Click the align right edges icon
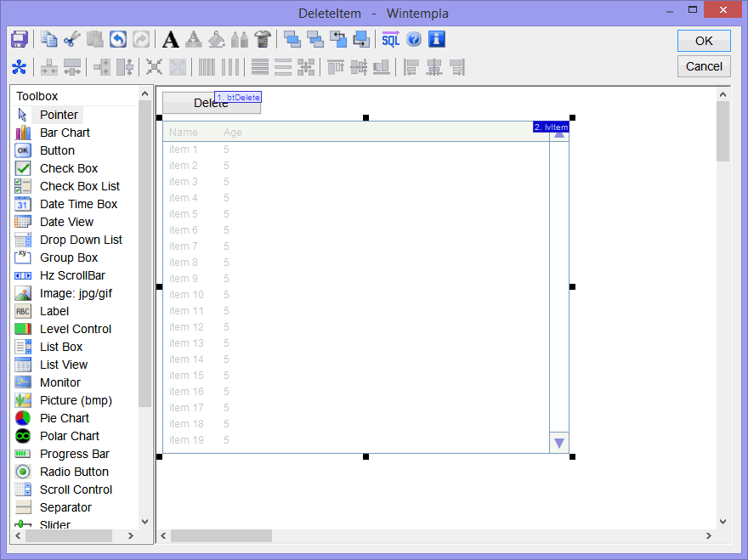Viewport: 748px width, 560px height. 457,67
